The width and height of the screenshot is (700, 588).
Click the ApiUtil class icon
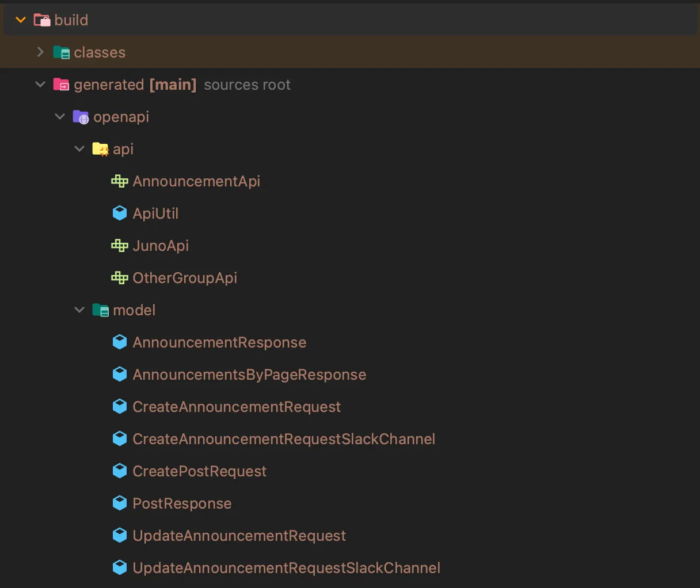(120, 213)
